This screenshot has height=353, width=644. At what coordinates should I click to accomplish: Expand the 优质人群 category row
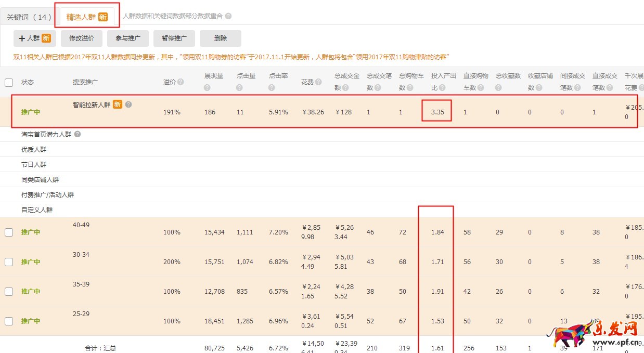point(34,150)
